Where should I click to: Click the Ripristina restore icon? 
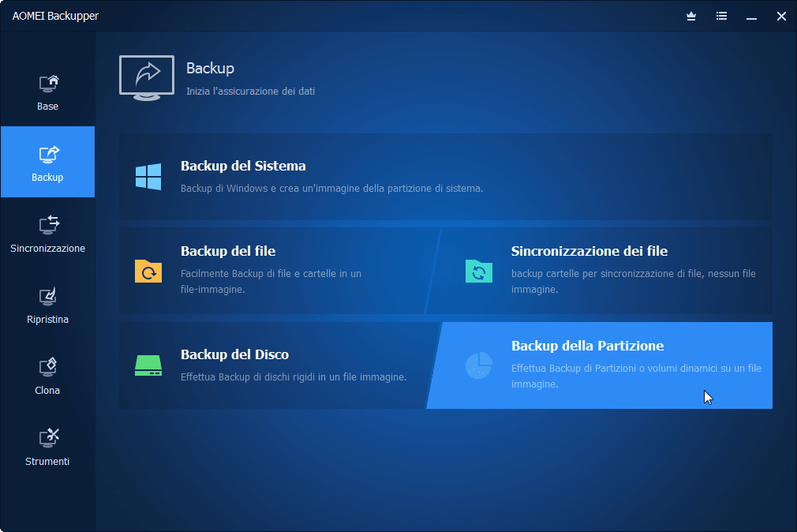(x=48, y=296)
